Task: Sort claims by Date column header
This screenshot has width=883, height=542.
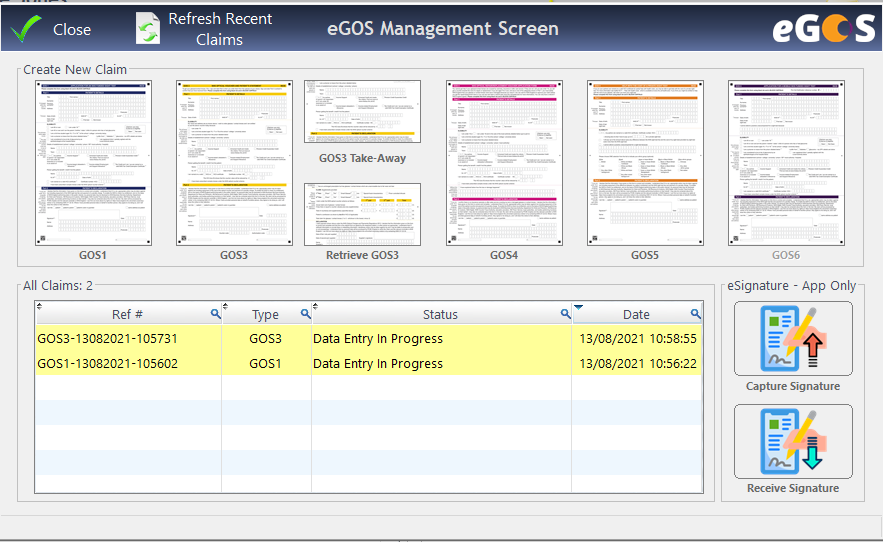Action: [636, 314]
